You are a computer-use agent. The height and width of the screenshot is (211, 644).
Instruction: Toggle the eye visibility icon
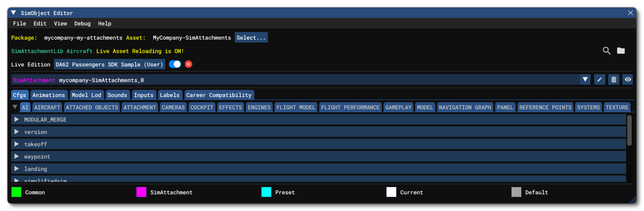pyautogui.click(x=628, y=79)
